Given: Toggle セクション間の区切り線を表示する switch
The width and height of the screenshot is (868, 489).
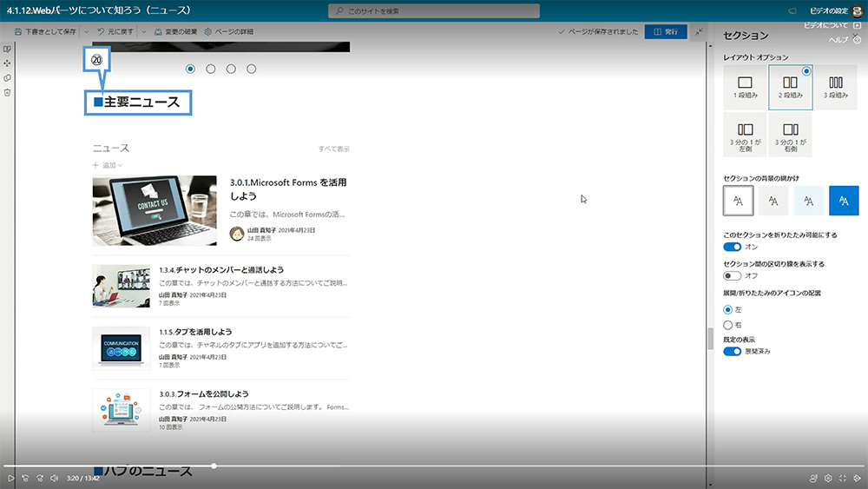Looking at the screenshot, I should (732, 276).
